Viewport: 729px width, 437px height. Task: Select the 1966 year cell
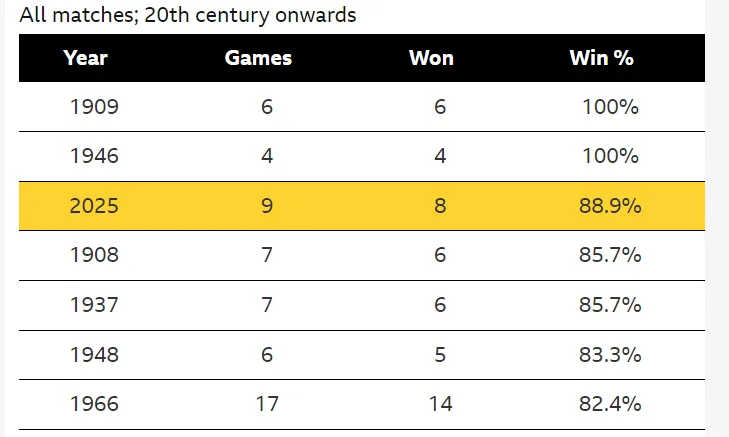point(94,404)
